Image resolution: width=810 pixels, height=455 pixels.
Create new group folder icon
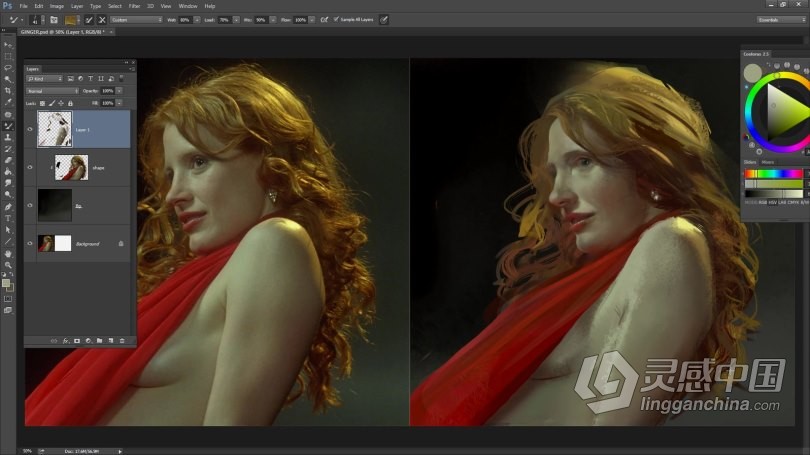[100, 341]
